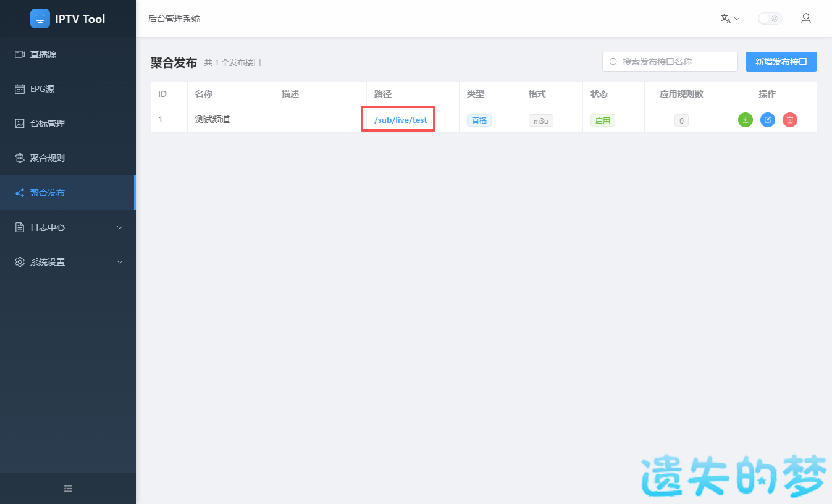Open the user profile icon

pyautogui.click(x=806, y=19)
